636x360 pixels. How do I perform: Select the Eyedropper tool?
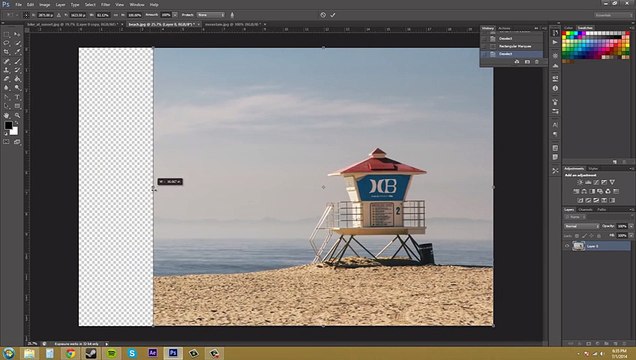(x=17, y=51)
